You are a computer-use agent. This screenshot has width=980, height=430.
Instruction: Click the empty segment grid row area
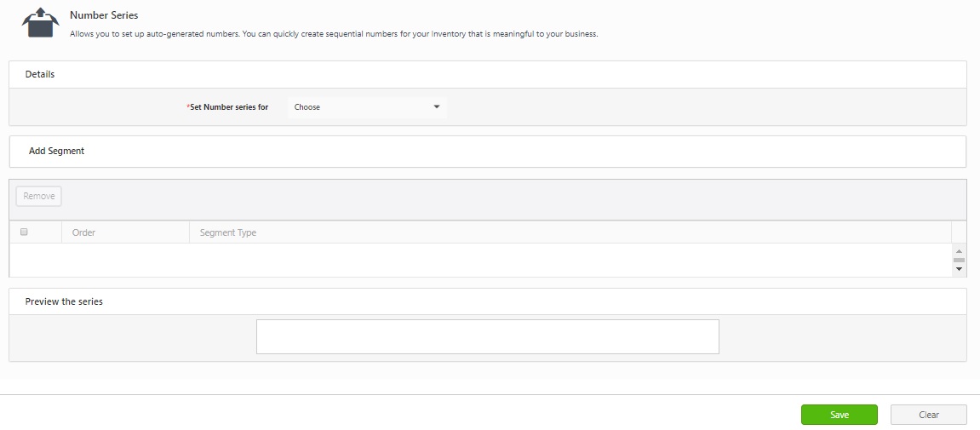tap(477, 260)
